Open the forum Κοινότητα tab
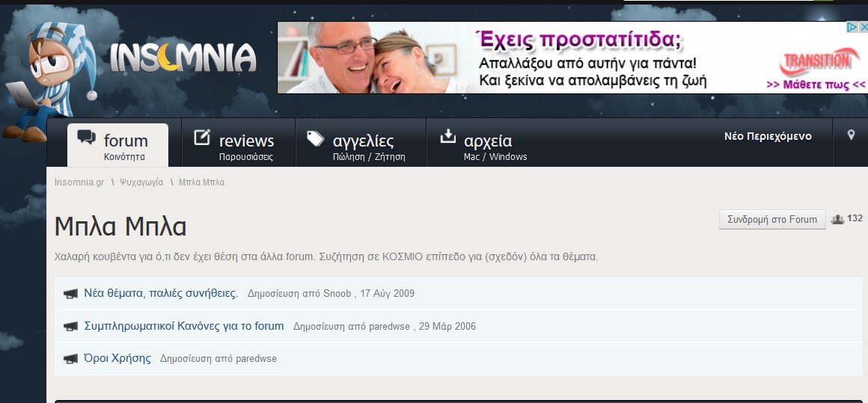The width and height of the screenshot is (868, 403). 117,145
